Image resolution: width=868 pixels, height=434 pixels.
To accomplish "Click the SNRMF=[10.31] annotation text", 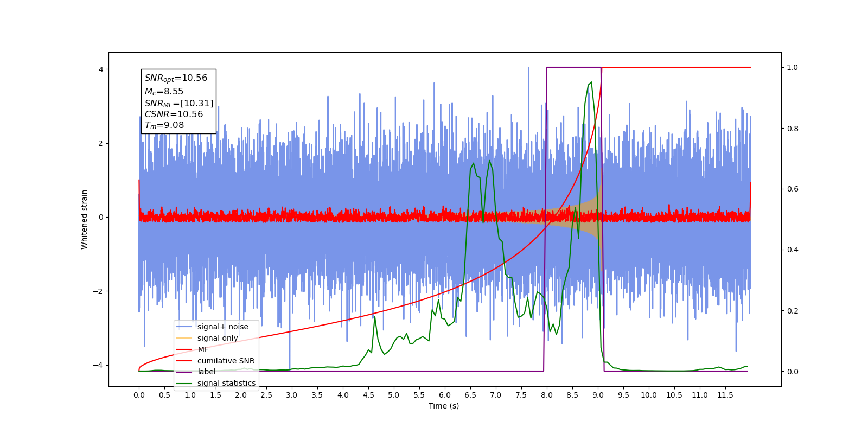I will click(x=179, y=103).
